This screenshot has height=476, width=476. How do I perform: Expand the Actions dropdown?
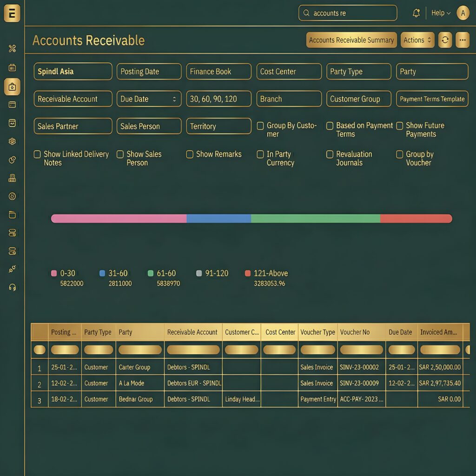click(x=417, y=40)
